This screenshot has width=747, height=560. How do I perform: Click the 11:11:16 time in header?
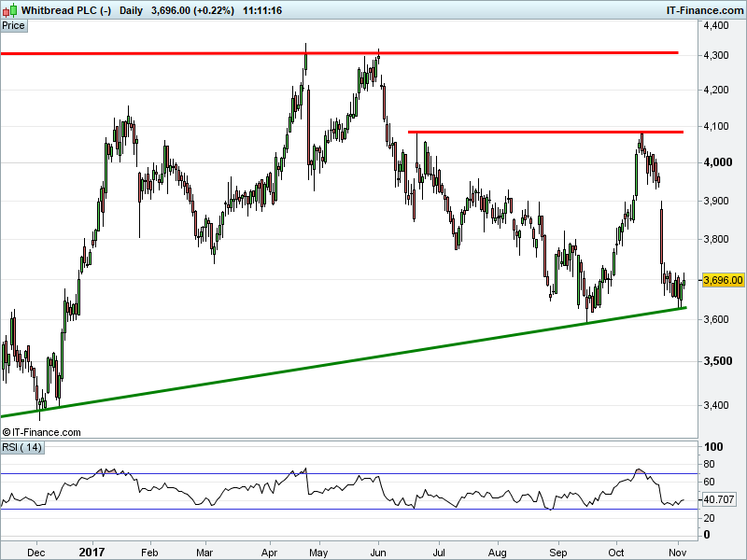(x=262, y=10)
